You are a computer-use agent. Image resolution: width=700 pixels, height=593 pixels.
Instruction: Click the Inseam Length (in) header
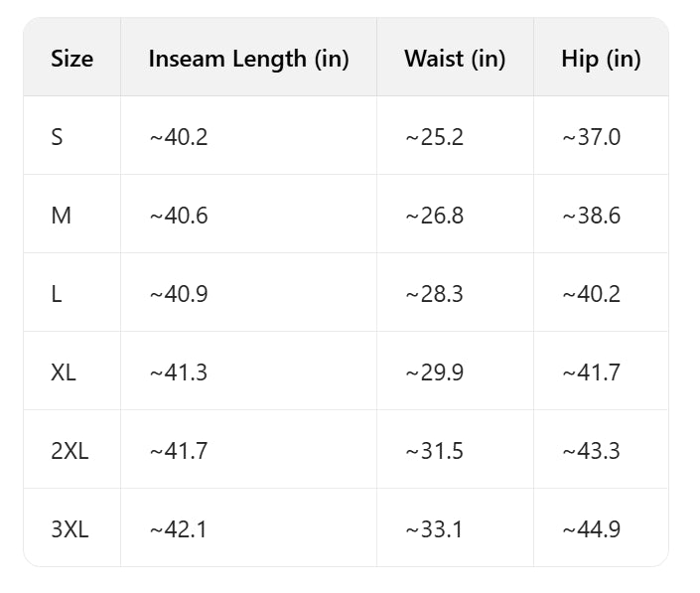click(248, 59)
